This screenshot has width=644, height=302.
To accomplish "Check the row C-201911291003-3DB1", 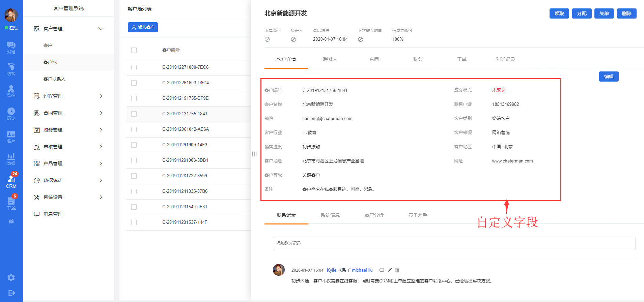I will (x=134, y=160).
